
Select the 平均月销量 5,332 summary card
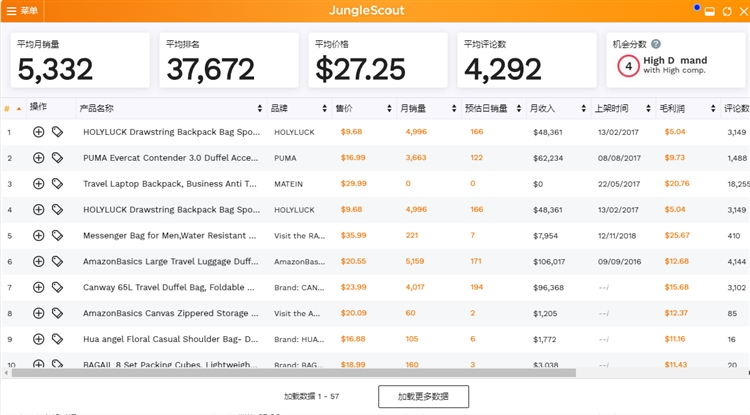[80, 60]
